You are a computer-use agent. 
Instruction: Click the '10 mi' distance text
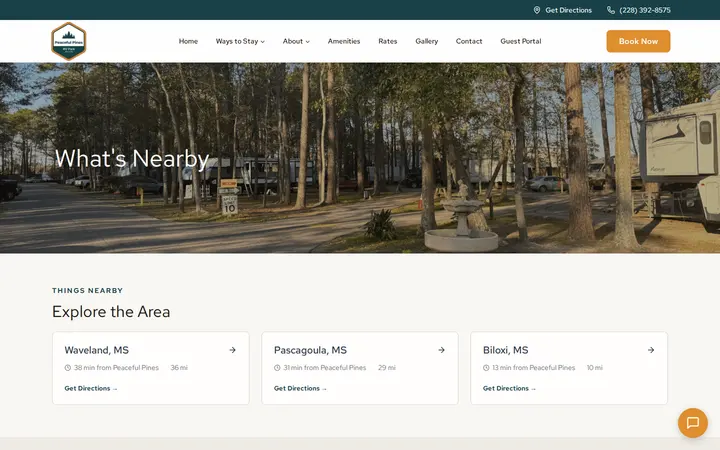click(x=595, y=368)
